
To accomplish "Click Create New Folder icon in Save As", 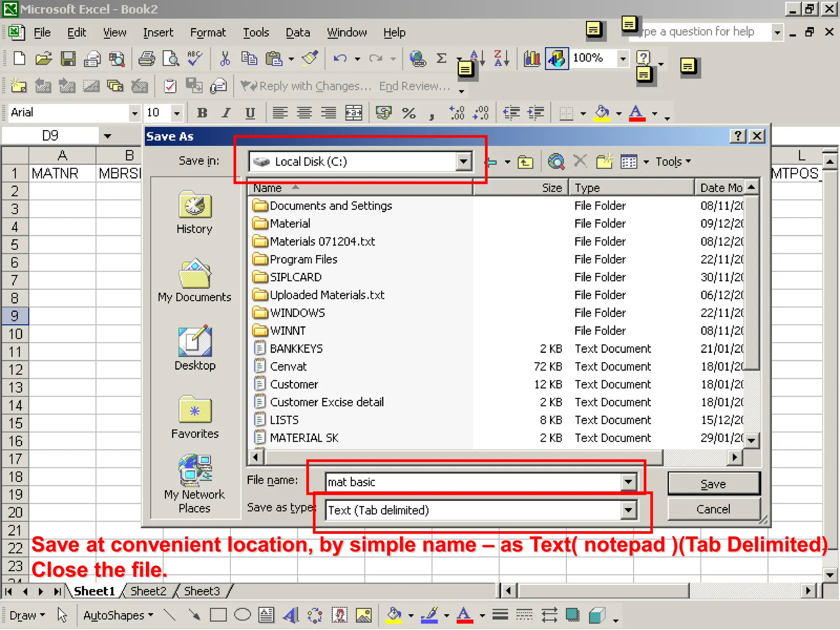I will coord(605,162).
